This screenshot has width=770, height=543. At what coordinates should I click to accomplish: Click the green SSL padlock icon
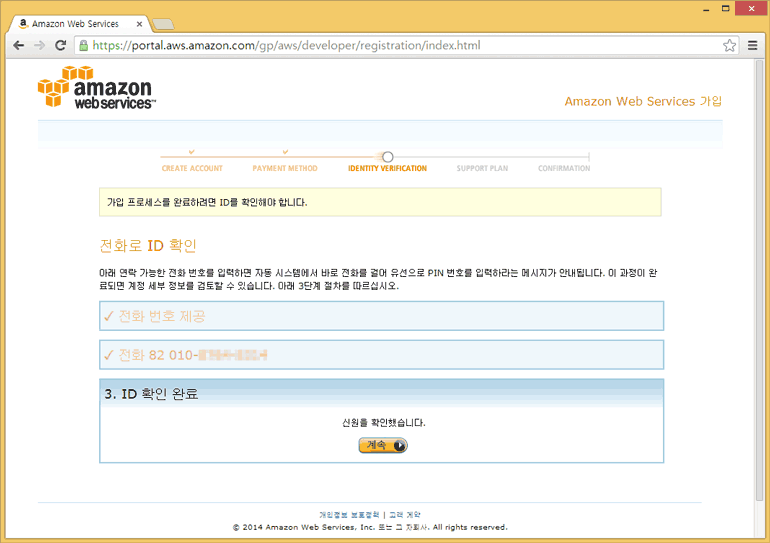click(83, 45)
